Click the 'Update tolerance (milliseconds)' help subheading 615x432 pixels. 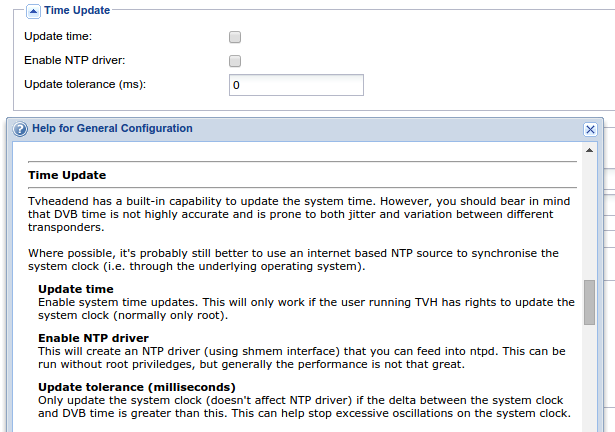point(137,387)
